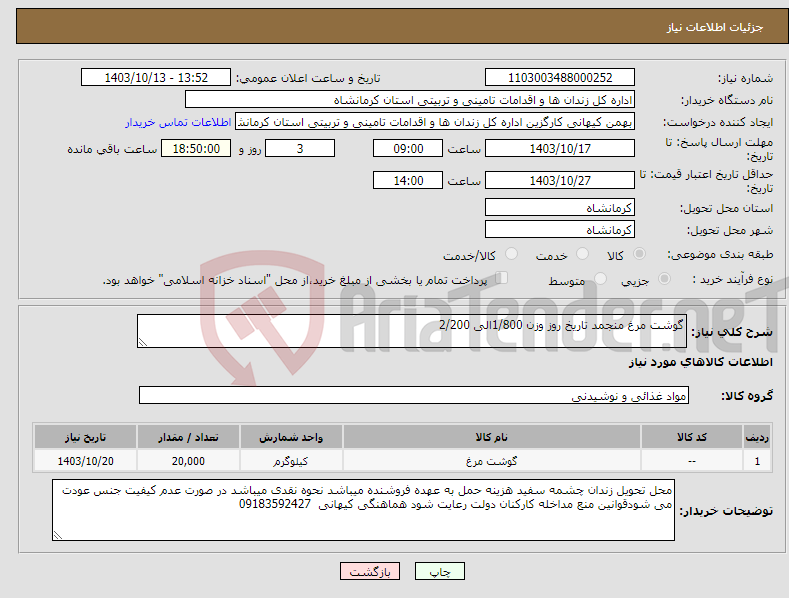Click the تعداد / مقدار column header

click(x=188, y=437)
